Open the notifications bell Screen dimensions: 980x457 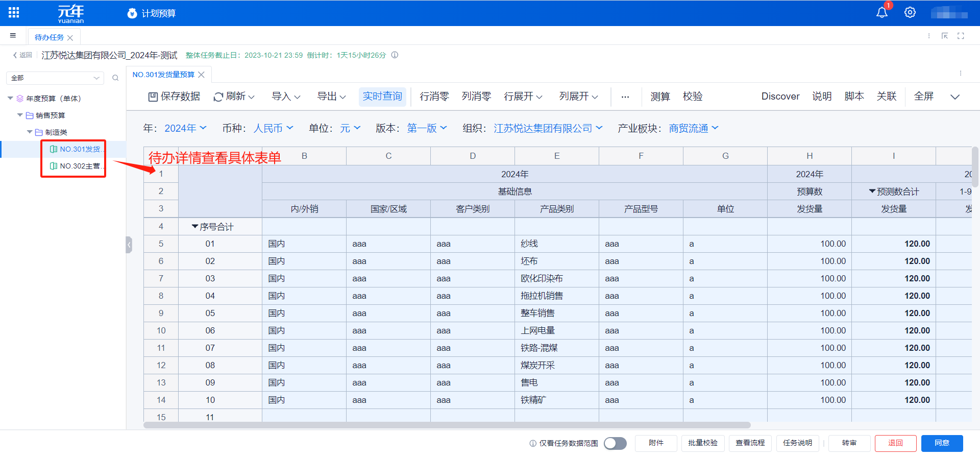tap(881, 13)
